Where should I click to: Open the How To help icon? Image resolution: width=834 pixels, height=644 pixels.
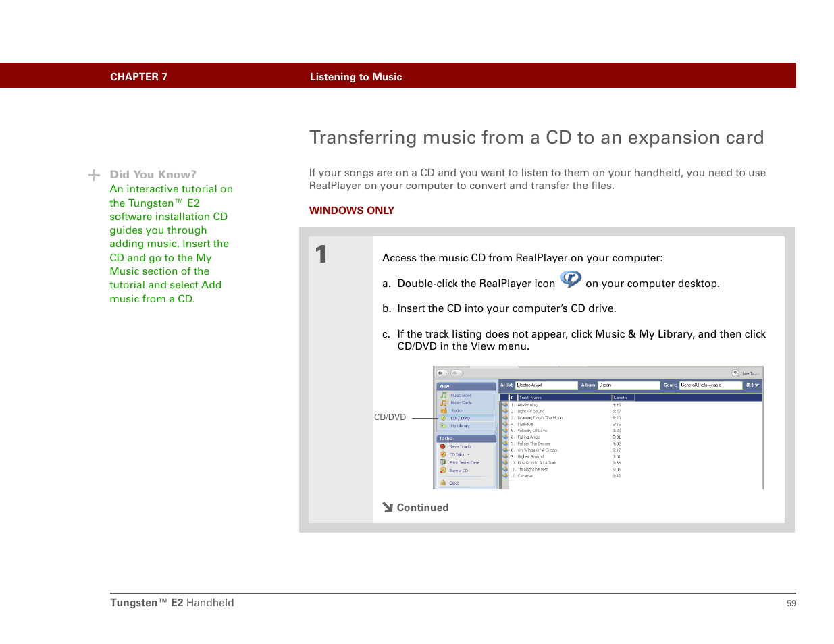tap(735, 373)
